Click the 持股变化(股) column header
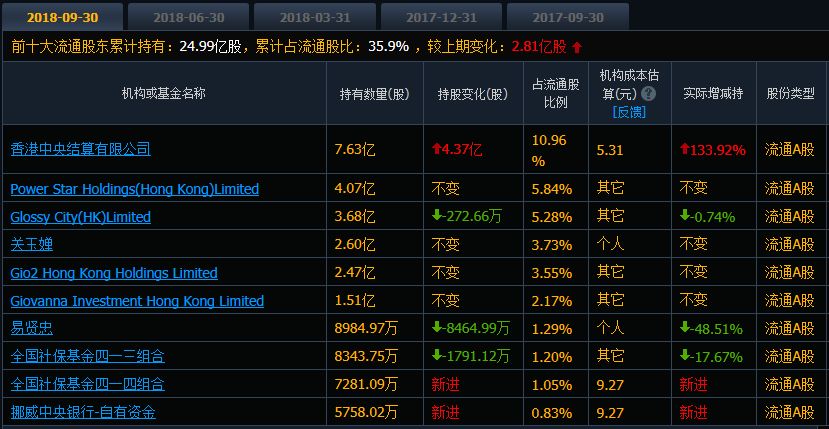829x429 pixels. click(473, 94)
